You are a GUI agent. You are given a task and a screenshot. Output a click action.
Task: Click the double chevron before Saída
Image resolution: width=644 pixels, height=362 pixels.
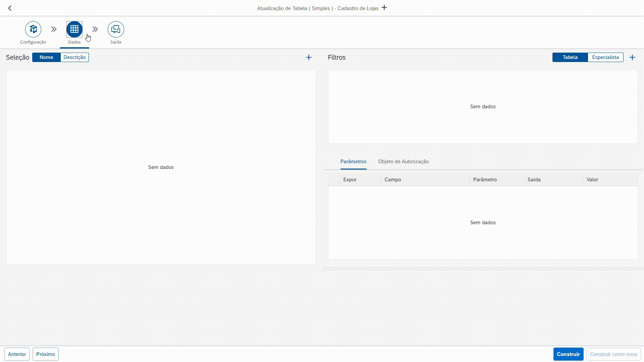95,29
